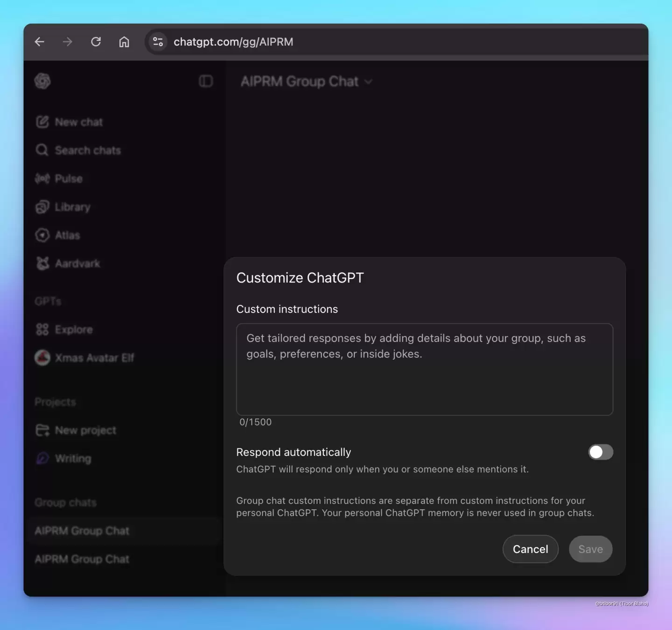
Task: Open Atlas from the sidebar
Action: click(x=67, y=235)
